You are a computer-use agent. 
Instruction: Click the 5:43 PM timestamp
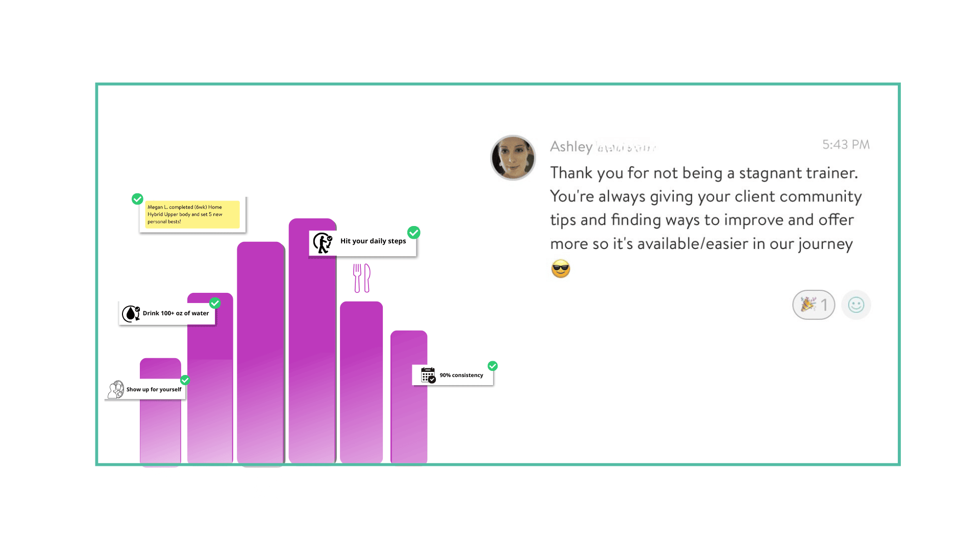point(846,145)
